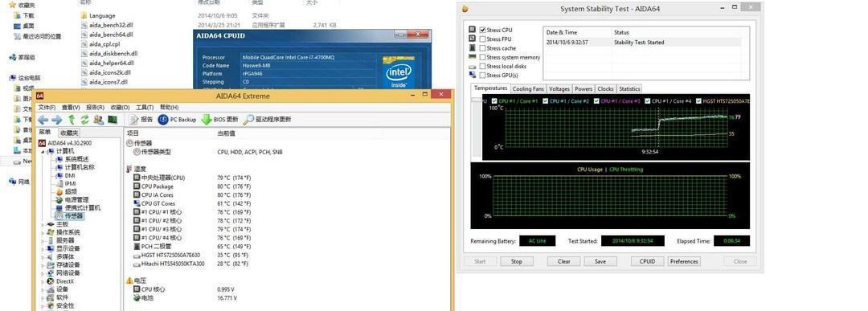Expand the 服务器 tree node
868x311 pixels.
pos(43,241)
